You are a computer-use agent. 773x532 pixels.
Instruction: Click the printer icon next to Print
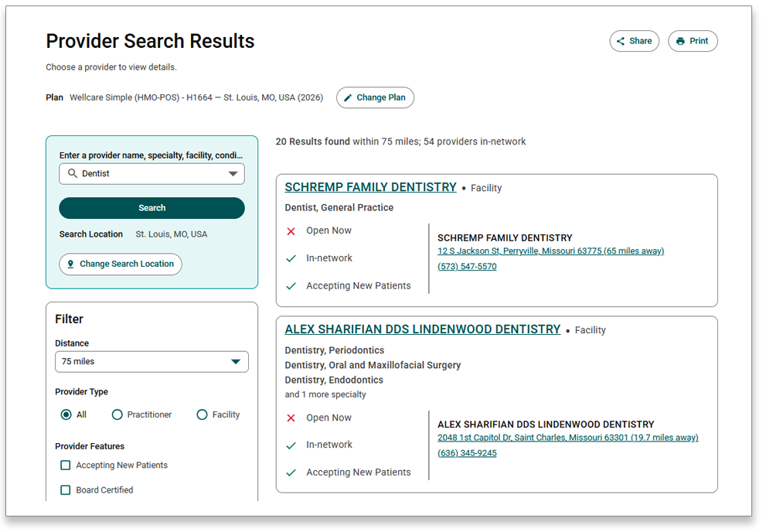point(680,40)
